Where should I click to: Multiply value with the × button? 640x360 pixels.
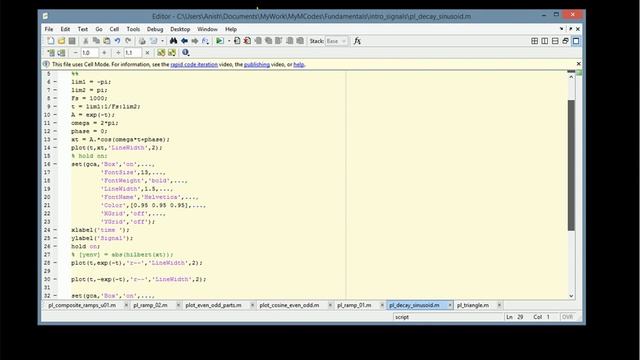(x=147, y=53)
